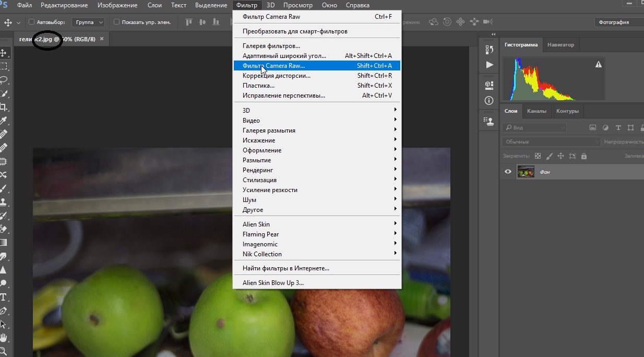This screenshot has width=644, height=357.
Task: Open the History panel icon
Action: [489, 50]
